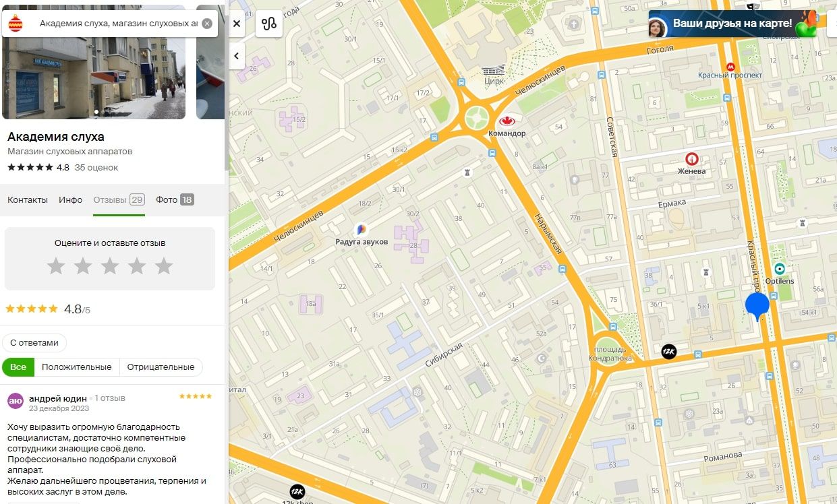
Task: Click the Красный проспект metro icon
Action: [730, 66]
